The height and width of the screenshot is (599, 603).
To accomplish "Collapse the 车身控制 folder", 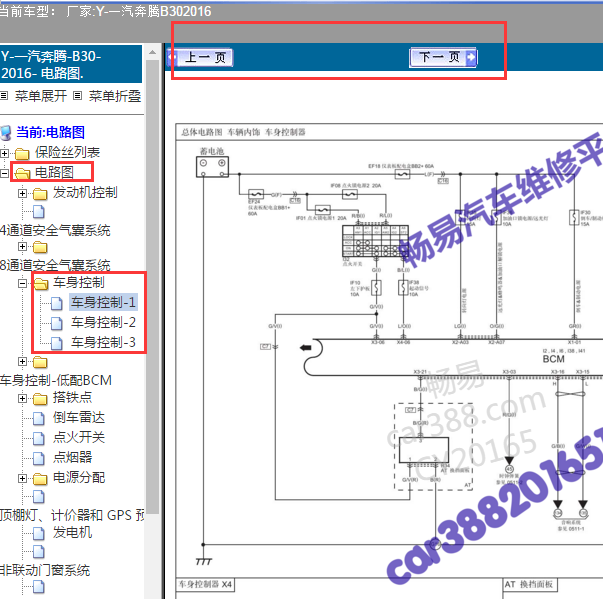I will point(22,283).
